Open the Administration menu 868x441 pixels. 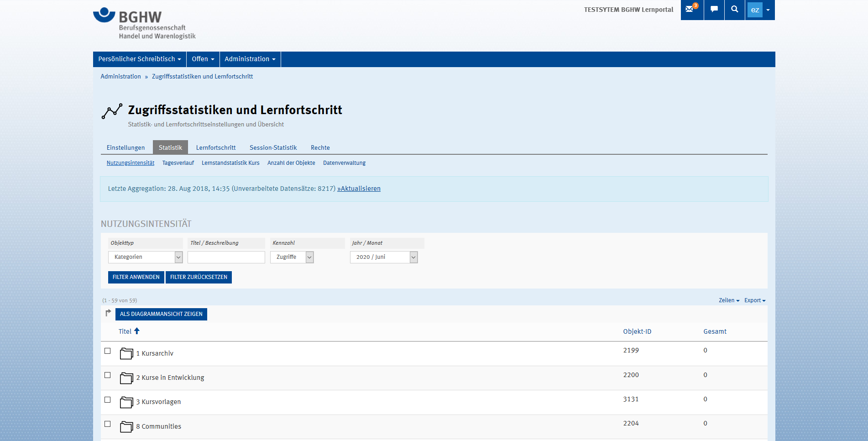pos(250,59)
